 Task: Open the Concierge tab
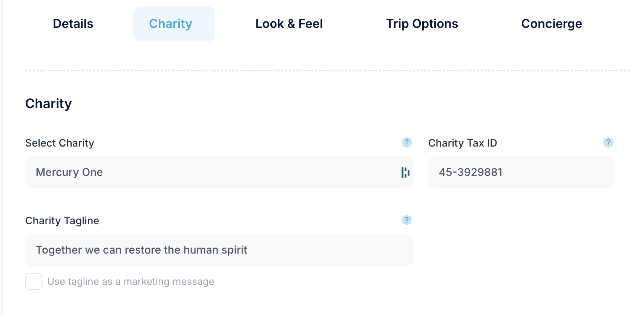click(552, 24)
